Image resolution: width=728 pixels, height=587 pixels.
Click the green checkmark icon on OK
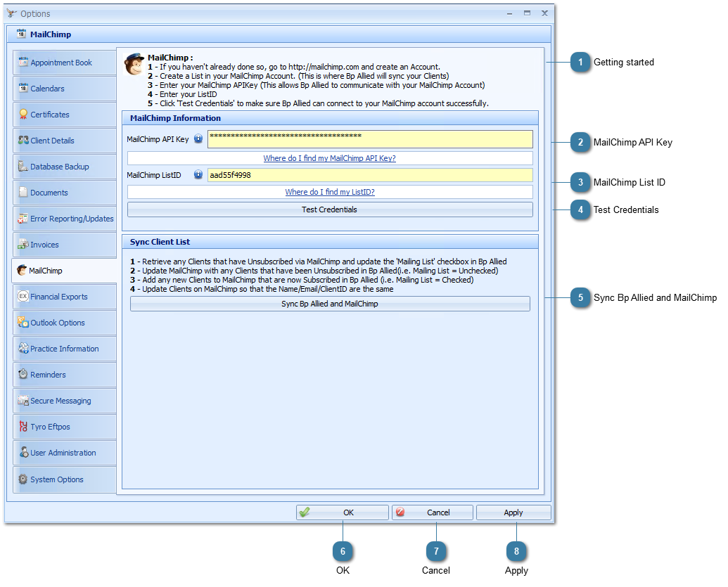point(305,512)
